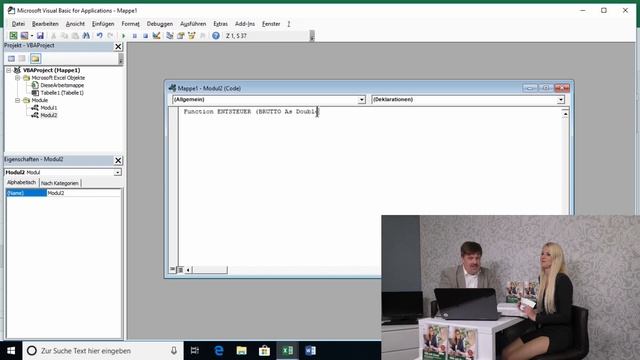This screenshot has width=640, height=360.
Task: Click Procedure View button at code window bottom
Action: pyautogui.click(x=173, y=269)
